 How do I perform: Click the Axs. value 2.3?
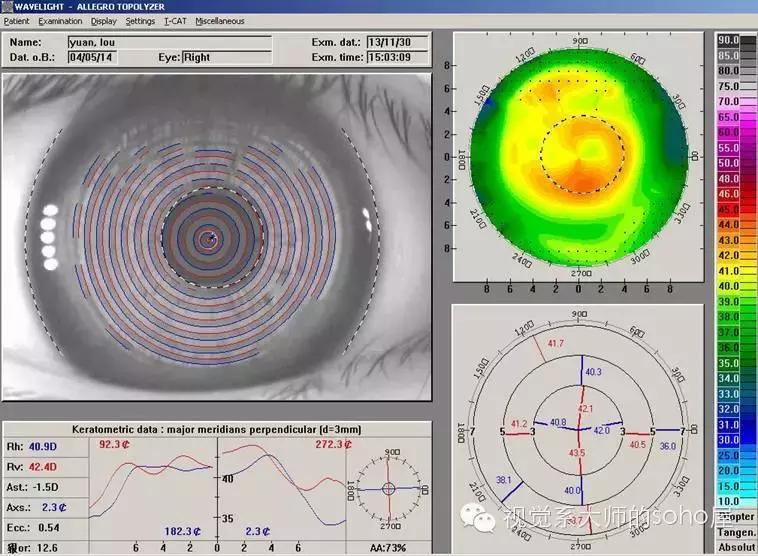[x=54, y=508]
